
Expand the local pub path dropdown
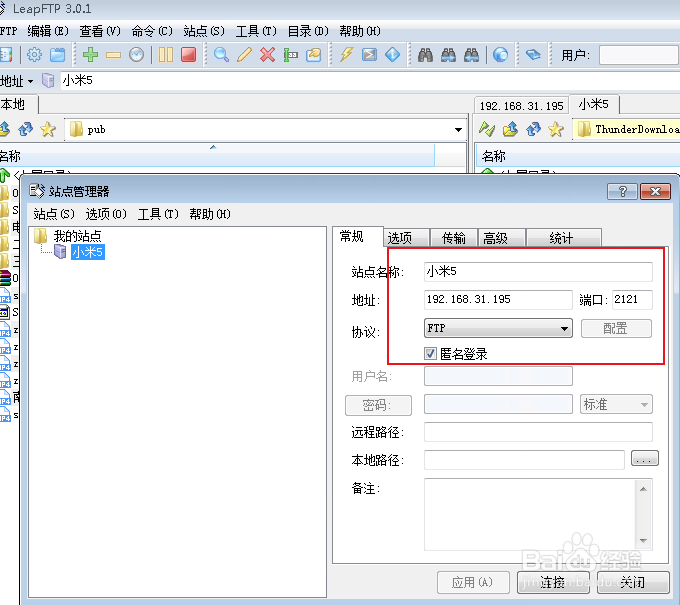(x=458, y=130)
